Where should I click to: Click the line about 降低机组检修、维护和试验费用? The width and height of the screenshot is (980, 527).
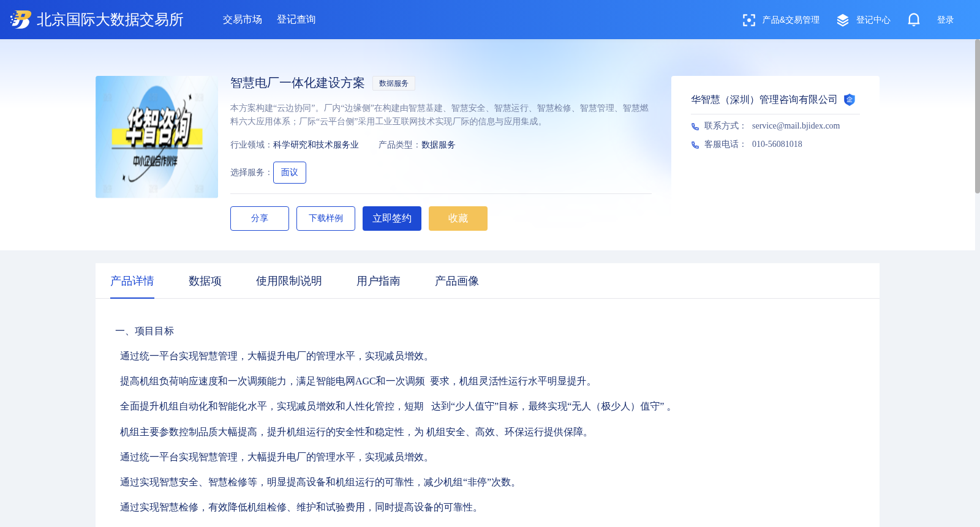point(301,507)
